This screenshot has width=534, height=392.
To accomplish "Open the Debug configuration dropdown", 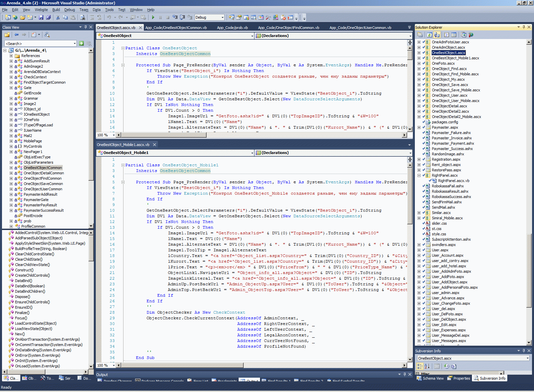I will coord(222,17).
